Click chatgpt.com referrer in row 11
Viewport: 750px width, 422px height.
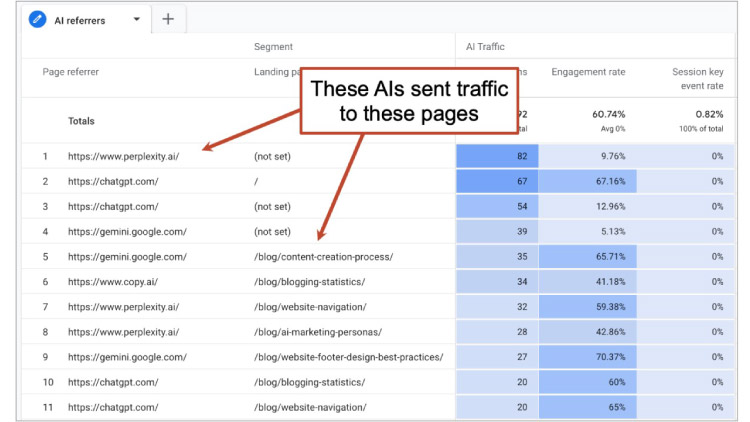click(x=113, y=407)
